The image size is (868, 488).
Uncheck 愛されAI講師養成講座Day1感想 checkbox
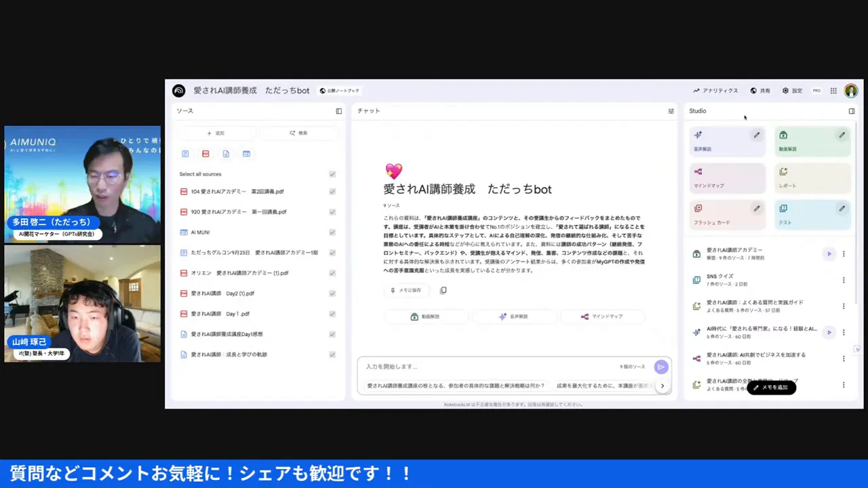pyautogui.click(x=332, y=334)
